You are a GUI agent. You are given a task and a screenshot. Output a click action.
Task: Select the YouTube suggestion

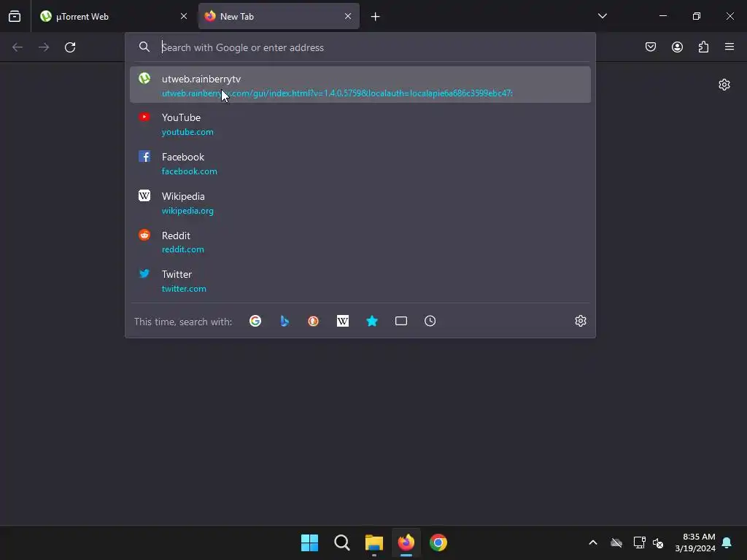[x=360, y=124]
